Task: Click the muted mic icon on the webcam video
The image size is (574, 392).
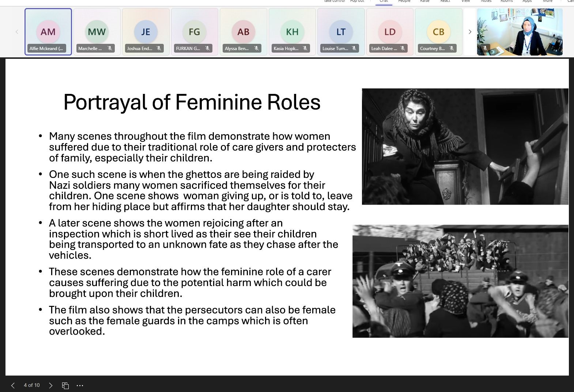Action: click(x=485, y=48)
